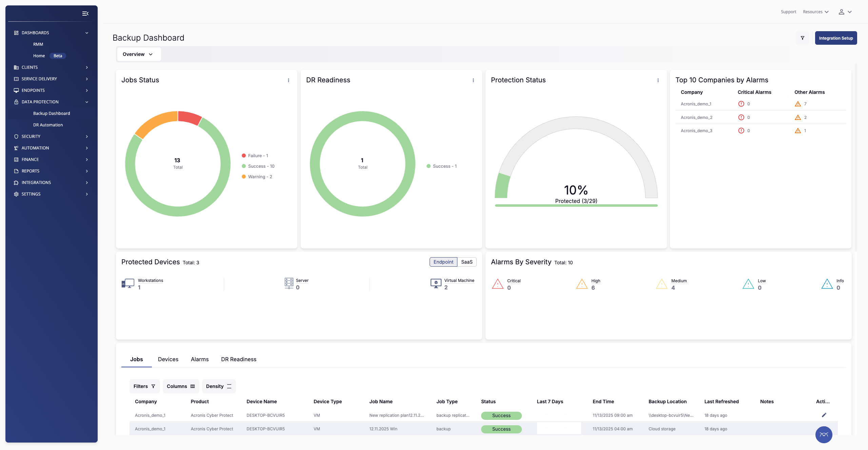Keep Protected Devices on Endpoint view
The image size is (868, 450).
tap(443, 262)
